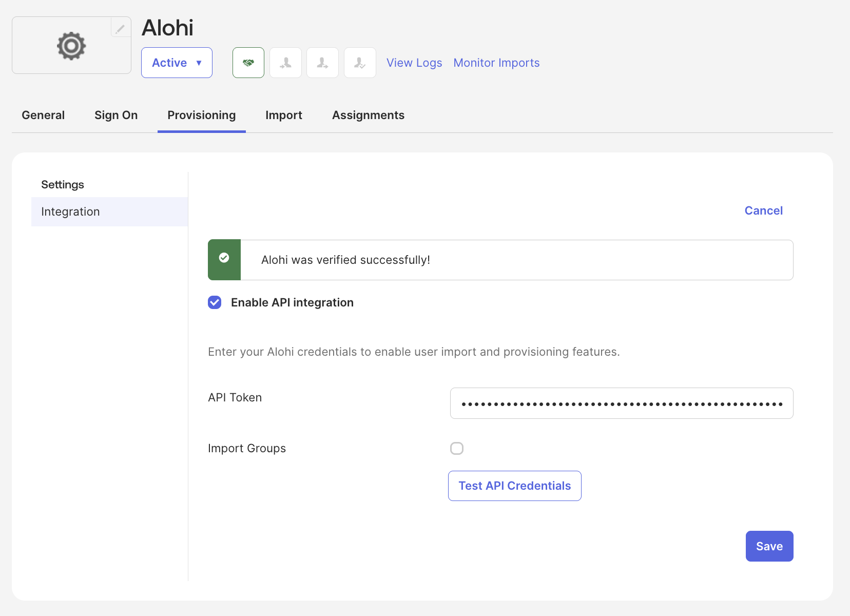850x616 pixels.
Task: Click the Enable API integration label
Action: point(292,302)
